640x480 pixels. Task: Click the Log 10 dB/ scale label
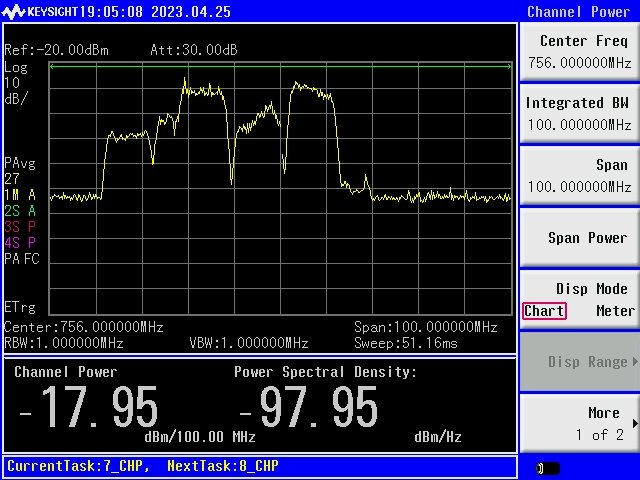[x=17, y=82]
